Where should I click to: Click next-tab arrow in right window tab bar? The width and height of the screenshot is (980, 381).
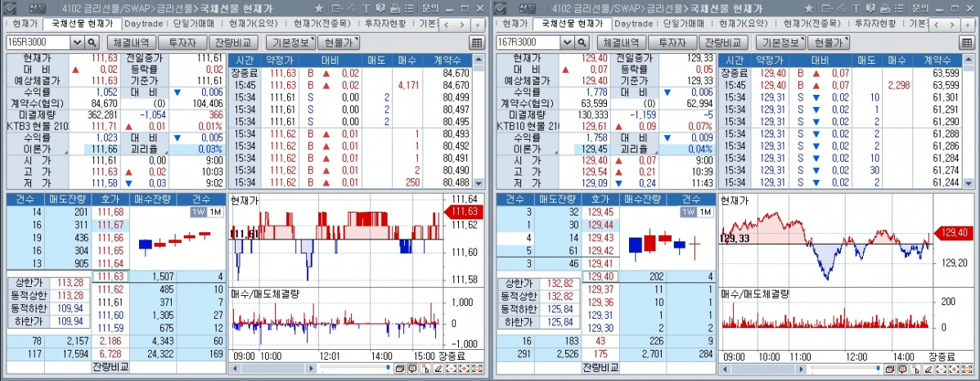[953, 25]
